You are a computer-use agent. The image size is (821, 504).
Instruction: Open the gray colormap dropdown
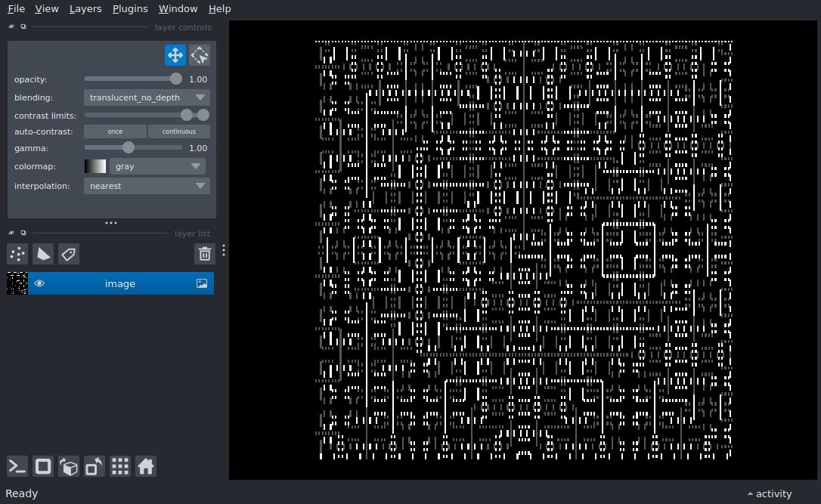click(x=157, y=166)
